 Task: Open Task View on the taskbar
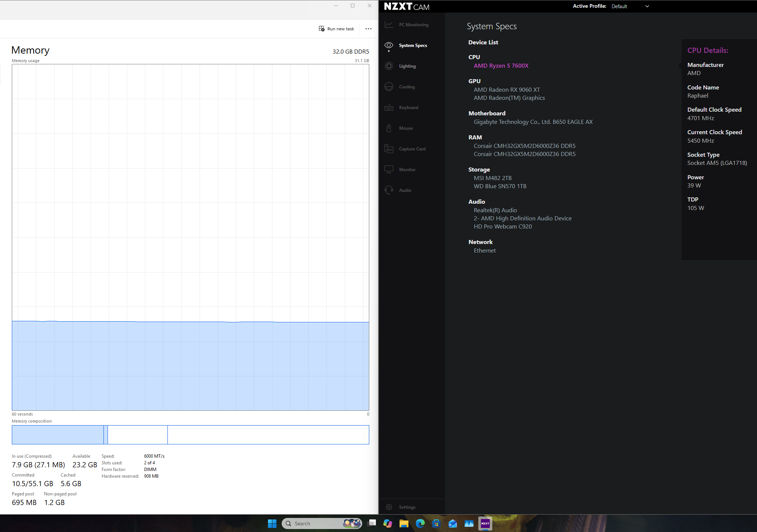click(372, 523)
